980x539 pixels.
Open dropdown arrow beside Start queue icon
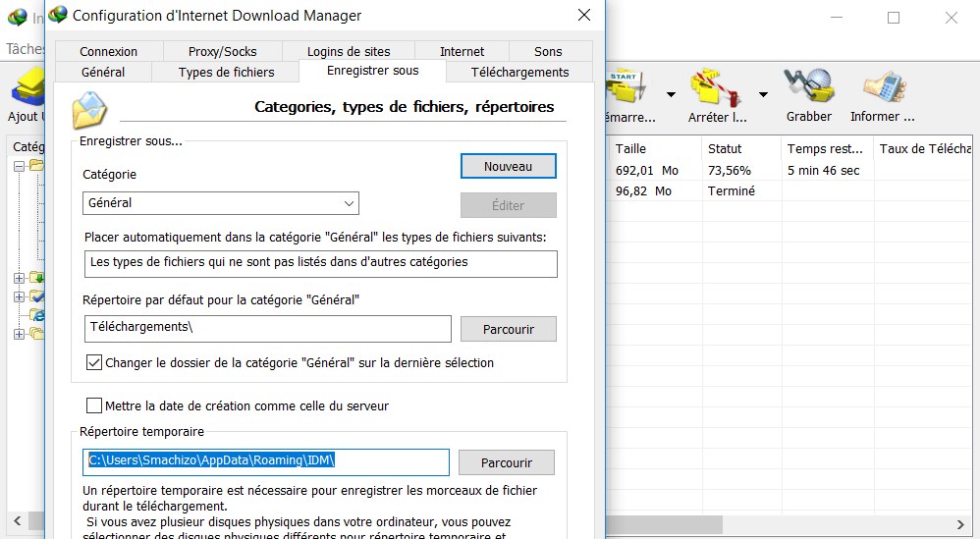(671, 95)
